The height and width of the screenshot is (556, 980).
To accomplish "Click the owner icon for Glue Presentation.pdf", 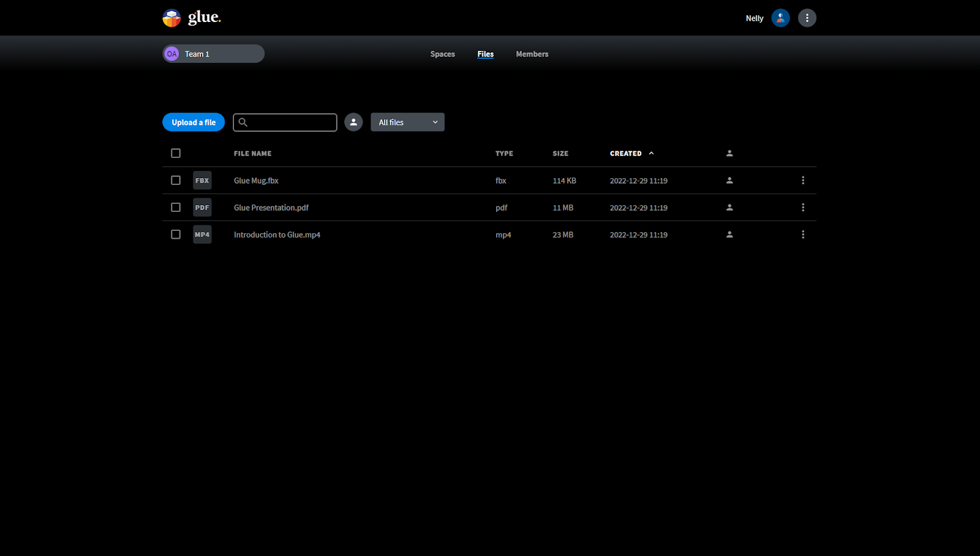I will coord(729,208).
